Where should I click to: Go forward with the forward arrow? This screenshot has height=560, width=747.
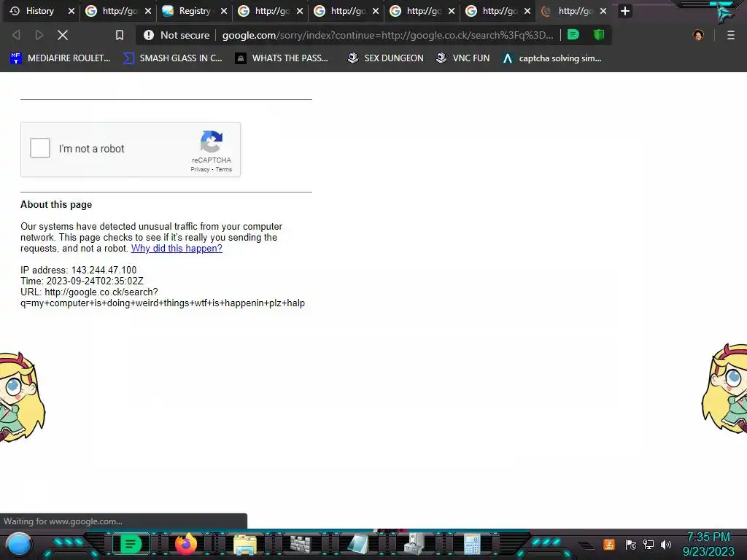(39, 35)
